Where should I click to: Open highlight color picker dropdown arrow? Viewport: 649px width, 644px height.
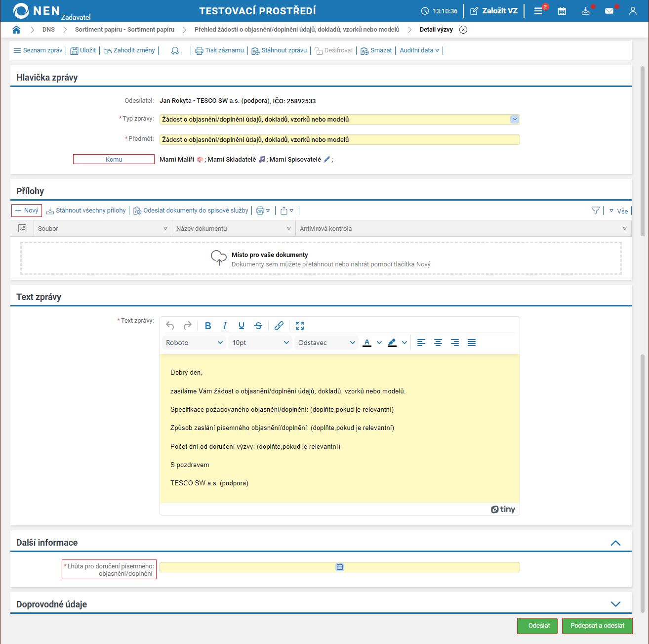pyautogui.click(x=405, y=343)
